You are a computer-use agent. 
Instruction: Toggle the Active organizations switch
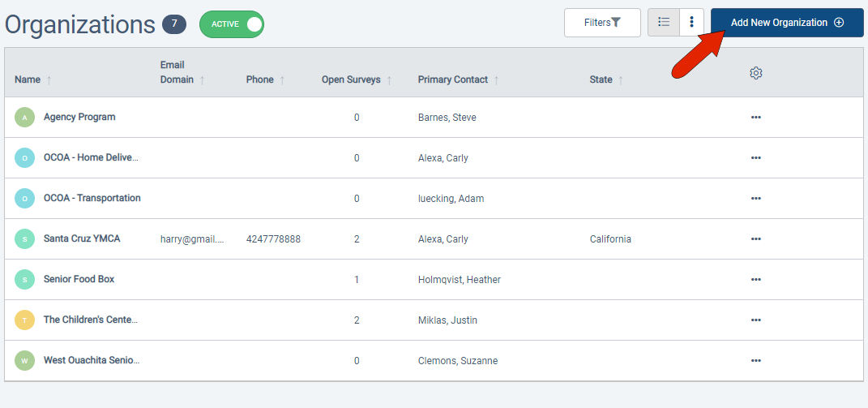(232, 24)
